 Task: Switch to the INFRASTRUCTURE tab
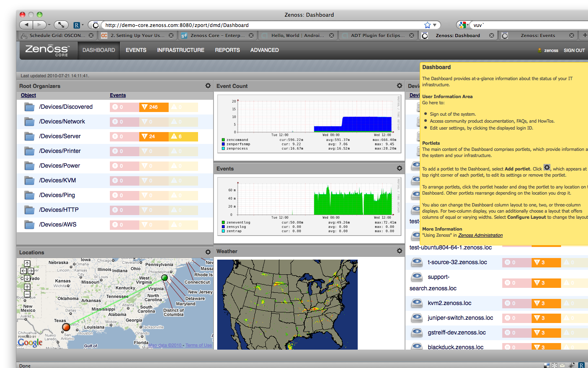180,50
